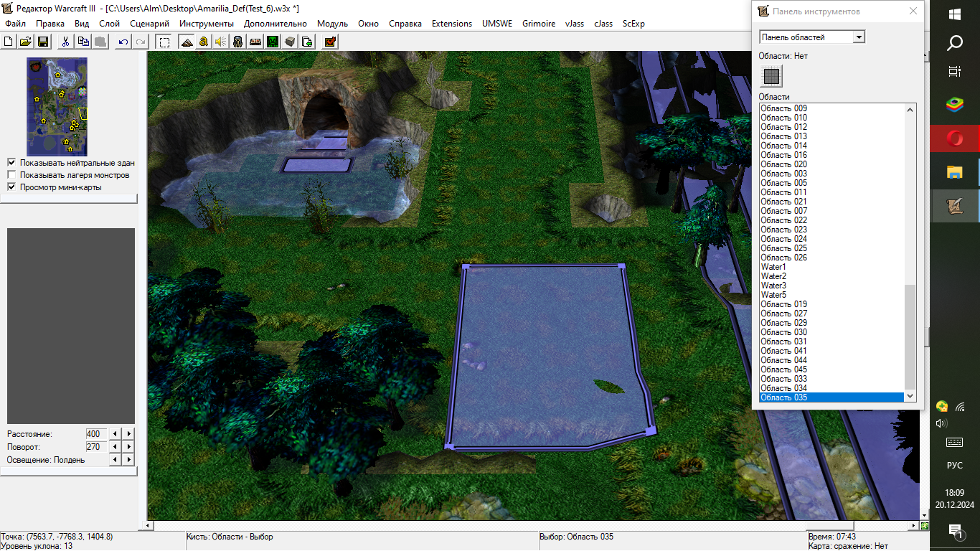Image resolution: width=980 pixels, height=551 pixels.
Task: Select 'Область 019' in the regions list
Action: [x=831, y=304]
